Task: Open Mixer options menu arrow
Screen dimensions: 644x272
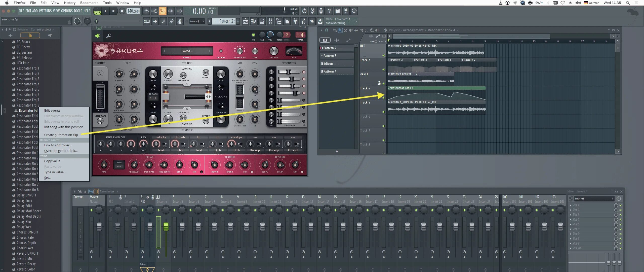Action: 75,191
